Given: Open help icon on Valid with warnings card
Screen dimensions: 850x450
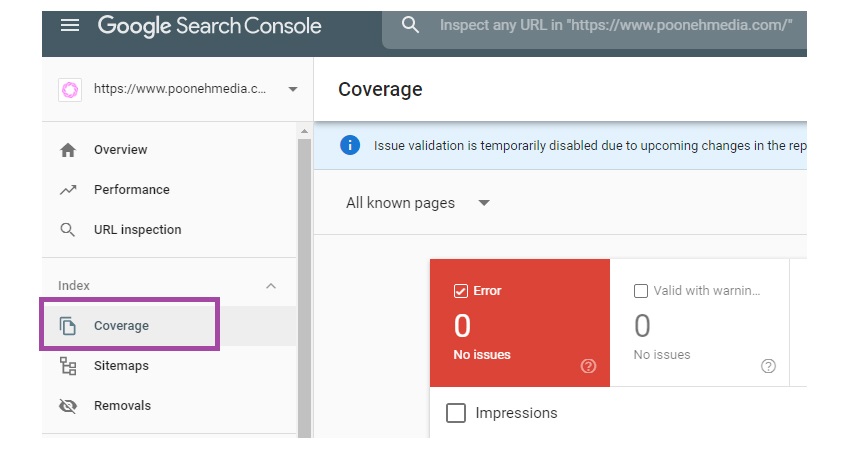Looking at the screenshot, I should pyautogui.click(x=768, y=367).
